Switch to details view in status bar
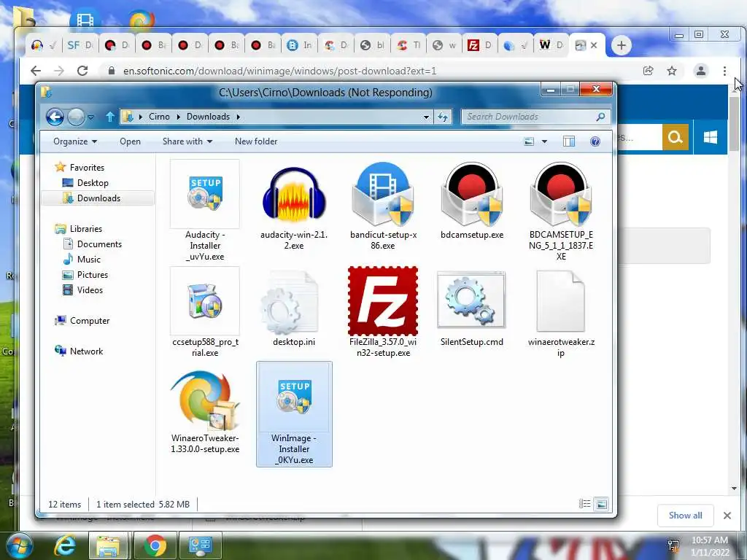Screen dimensions: 747x560 coord(584,504)
